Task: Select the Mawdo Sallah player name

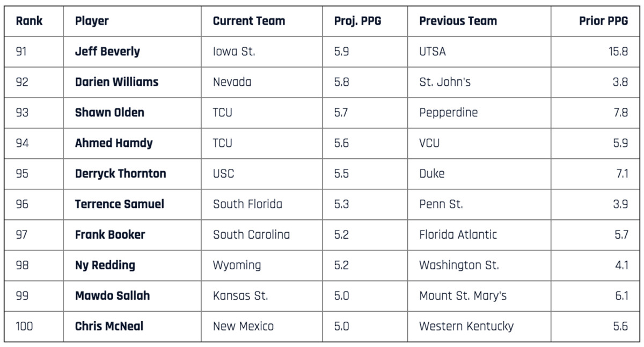Action: [112, 296]
